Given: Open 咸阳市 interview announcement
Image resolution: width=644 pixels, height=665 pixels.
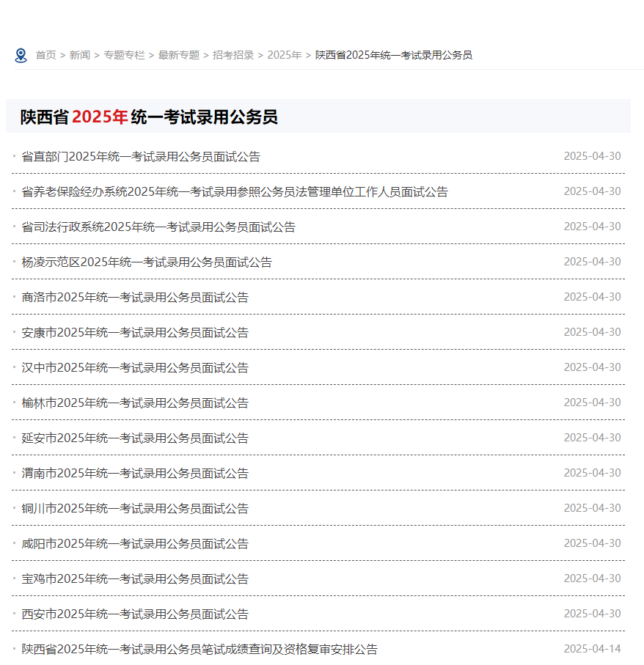Looking at the screenshot, I should pos(135,544).
